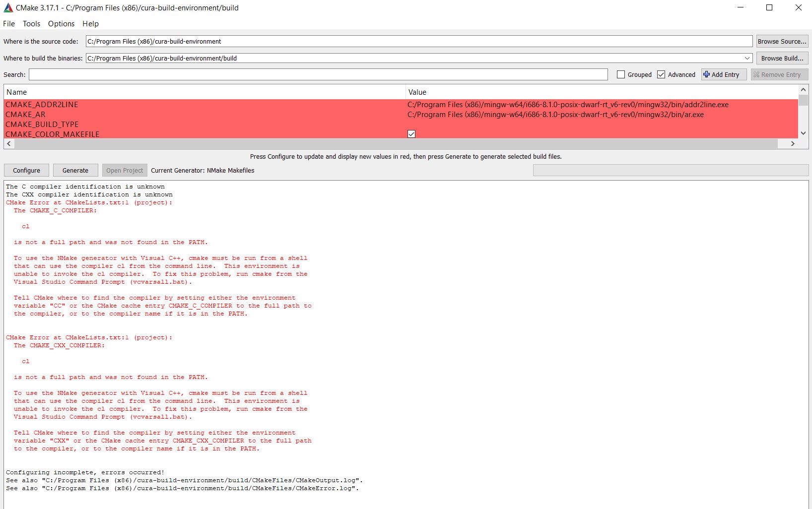The width and height of the screenshot is (812, 509).
Task: Select the CMAKE_ADDR2LINE row name
Action: click(42, 104)
